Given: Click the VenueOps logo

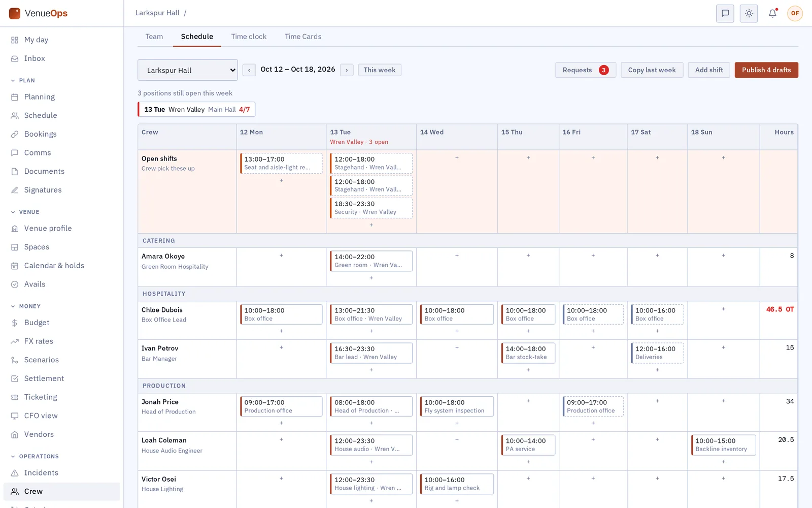Looking at the screenshot, I should click(x=39, y=13).
